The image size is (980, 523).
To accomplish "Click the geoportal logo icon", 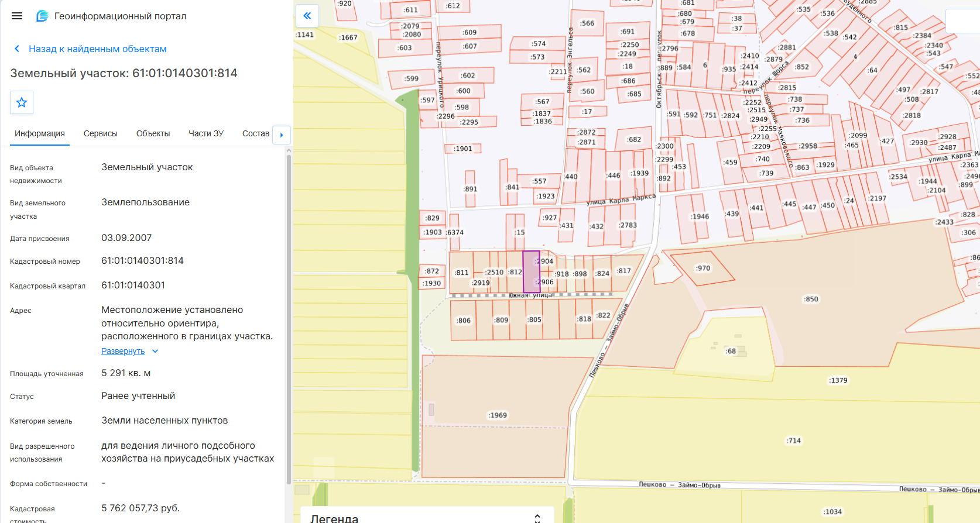I will (42, 16).
